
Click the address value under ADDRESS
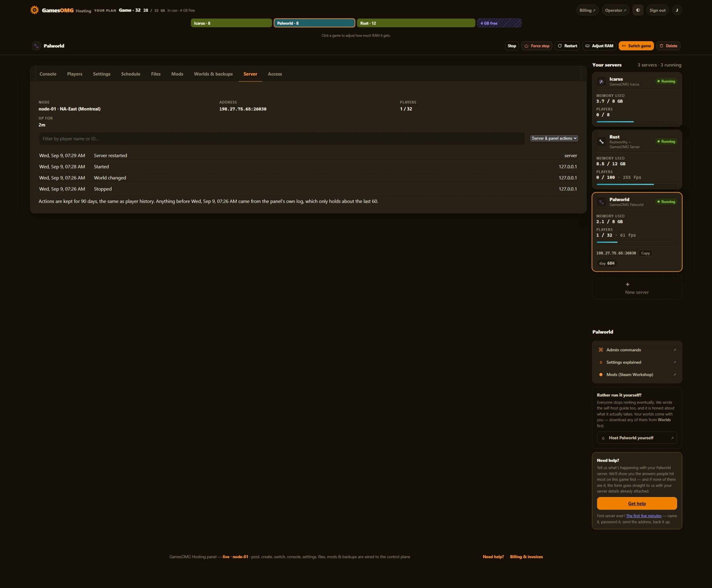pos(243,109)
